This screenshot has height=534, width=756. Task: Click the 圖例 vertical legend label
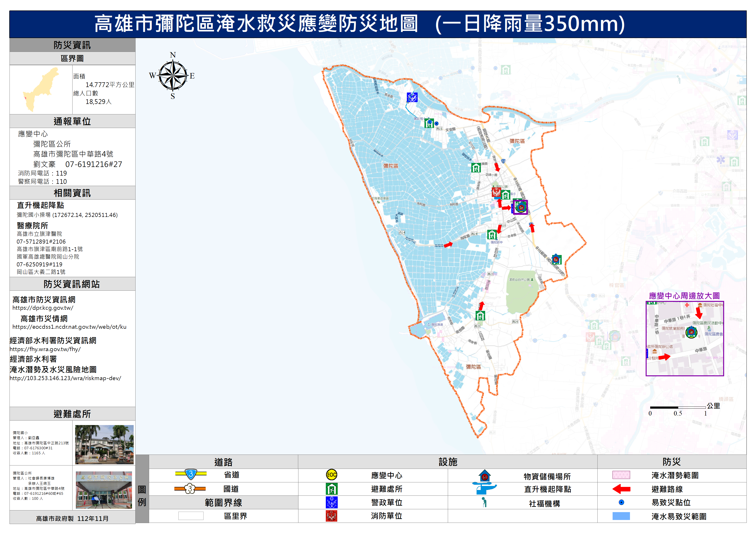pyautogui.click(x=142, y=495)
